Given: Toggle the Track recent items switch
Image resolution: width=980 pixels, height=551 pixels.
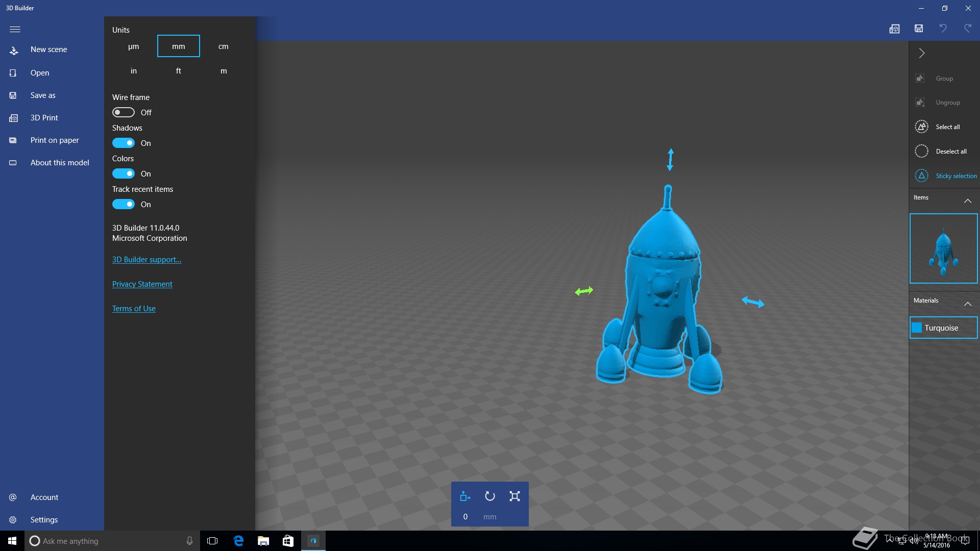Looking at the screenshot, I should (x=124, y=204).
